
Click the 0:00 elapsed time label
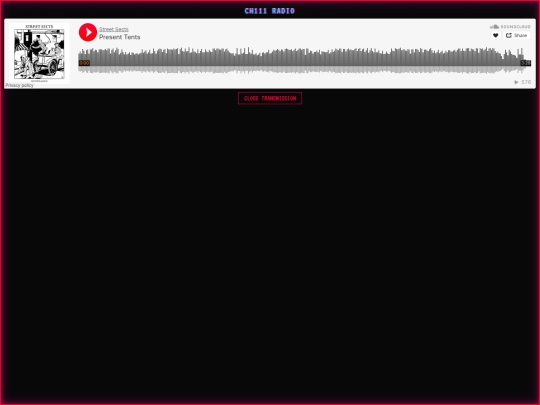coord(84,63)
